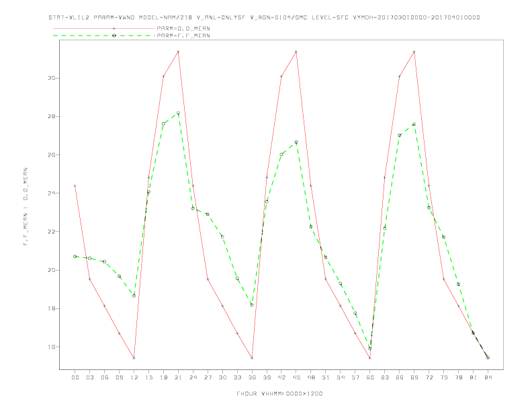Click x-axis tick label 54
532x411 pixels.
pyautogui.click(x=341, y=377)
